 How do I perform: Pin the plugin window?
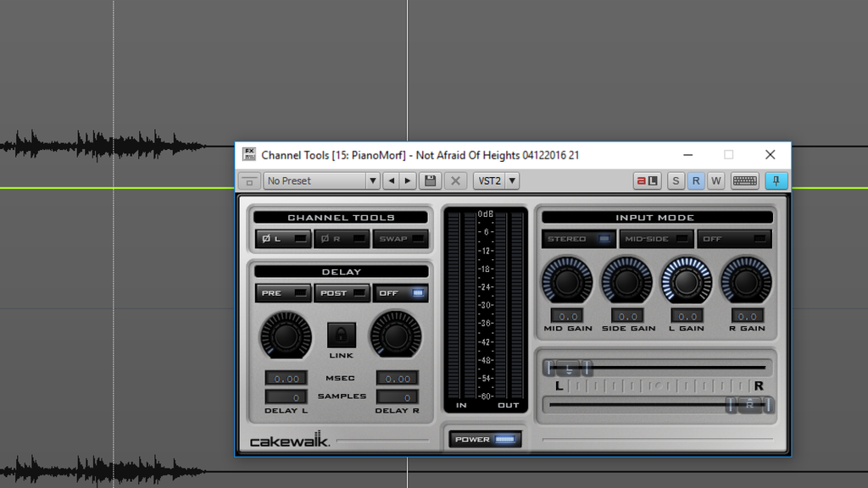[x=776, y=180]
